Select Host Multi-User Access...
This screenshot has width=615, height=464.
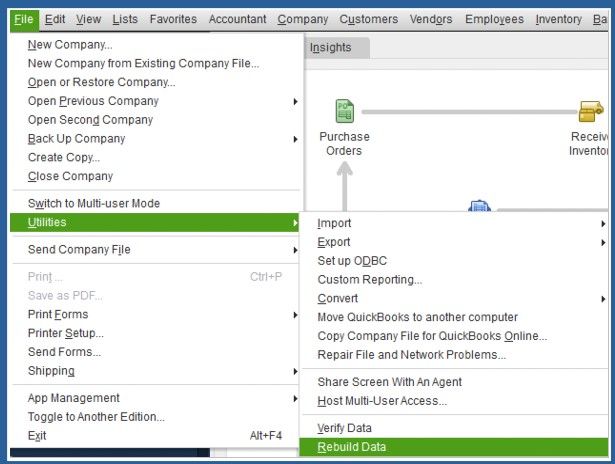454,401
